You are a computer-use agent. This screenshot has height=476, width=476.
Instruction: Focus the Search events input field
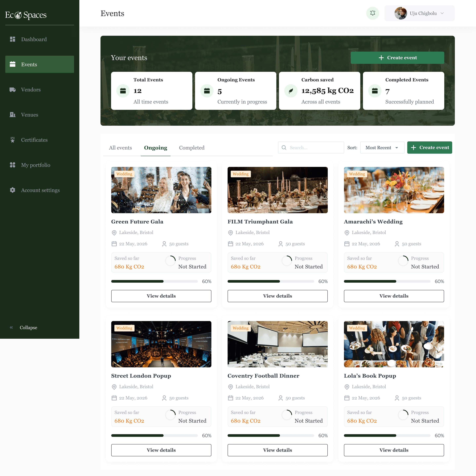[311, 148]
